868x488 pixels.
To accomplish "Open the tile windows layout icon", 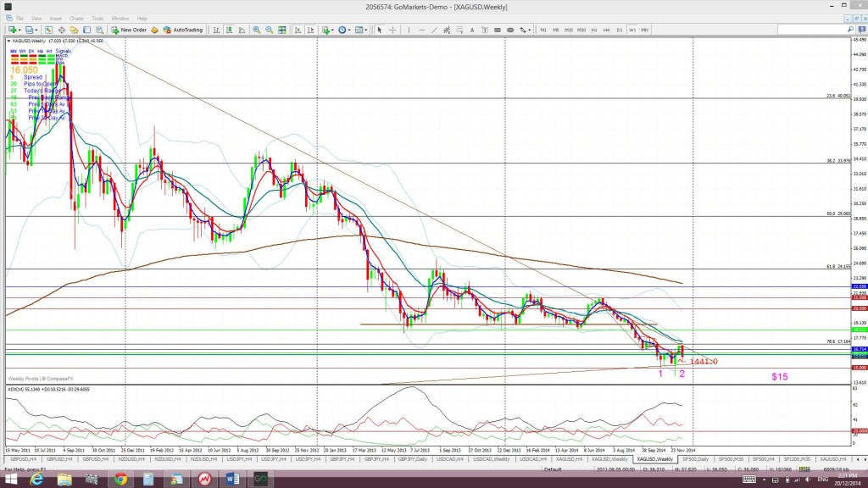I will pyautogui.click(x=282, y=30).
